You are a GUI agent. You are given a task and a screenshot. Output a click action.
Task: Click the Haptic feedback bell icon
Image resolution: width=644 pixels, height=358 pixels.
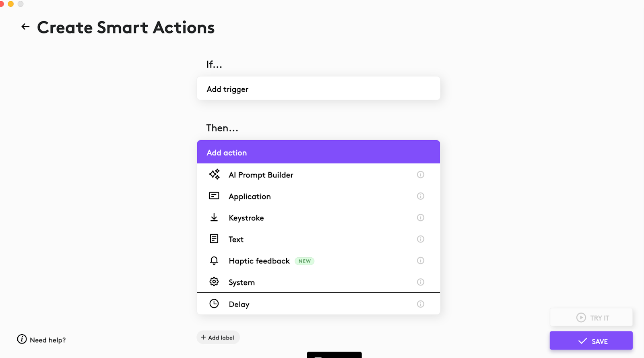coord(214,261)
